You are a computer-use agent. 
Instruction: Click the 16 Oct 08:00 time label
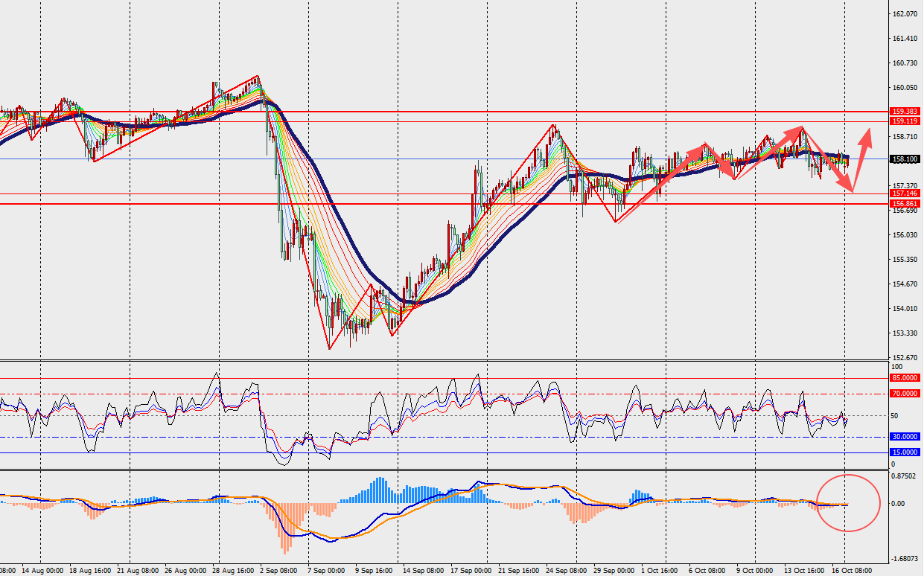coord(852,571)
